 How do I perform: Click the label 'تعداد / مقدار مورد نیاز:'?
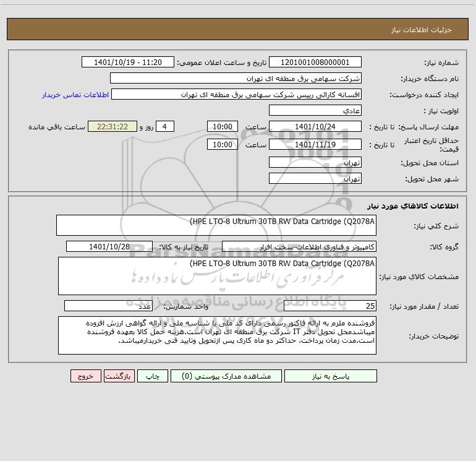424,306
